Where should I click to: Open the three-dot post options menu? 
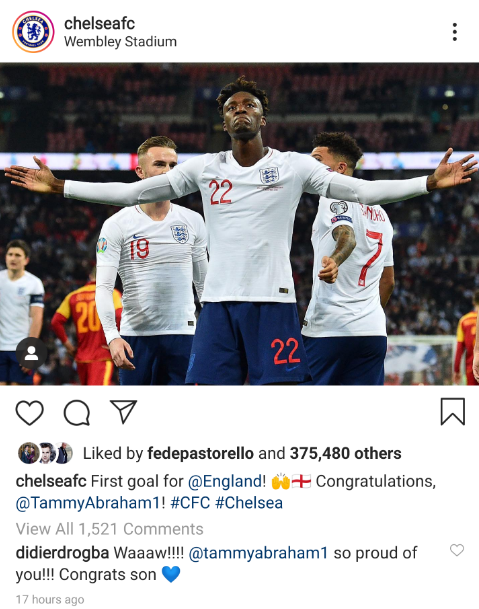[x=455, y=32]
